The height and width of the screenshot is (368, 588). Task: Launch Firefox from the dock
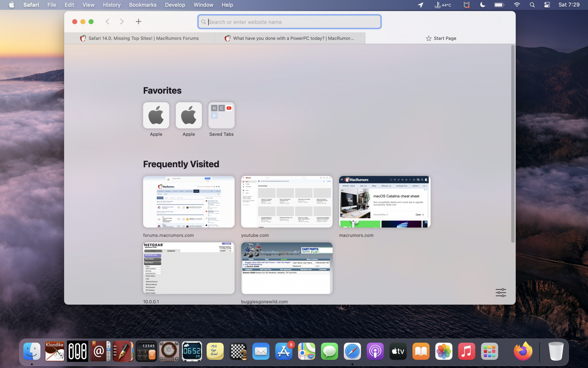[x=523, y=351]
